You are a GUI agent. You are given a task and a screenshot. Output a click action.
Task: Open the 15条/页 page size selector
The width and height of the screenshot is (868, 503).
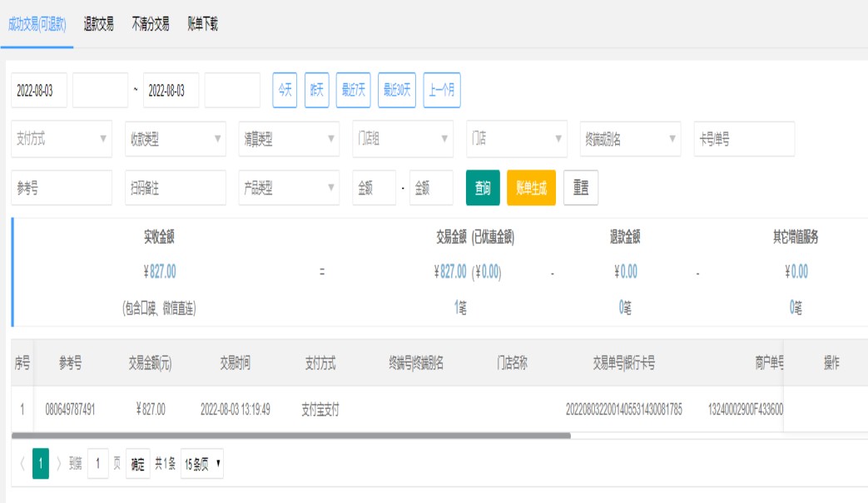pos(202,464)
